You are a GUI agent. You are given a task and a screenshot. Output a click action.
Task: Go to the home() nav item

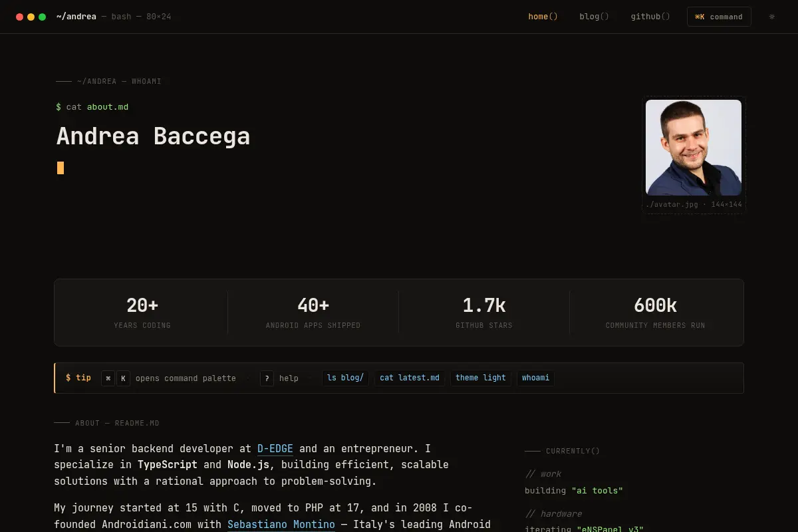coord(543,17)
